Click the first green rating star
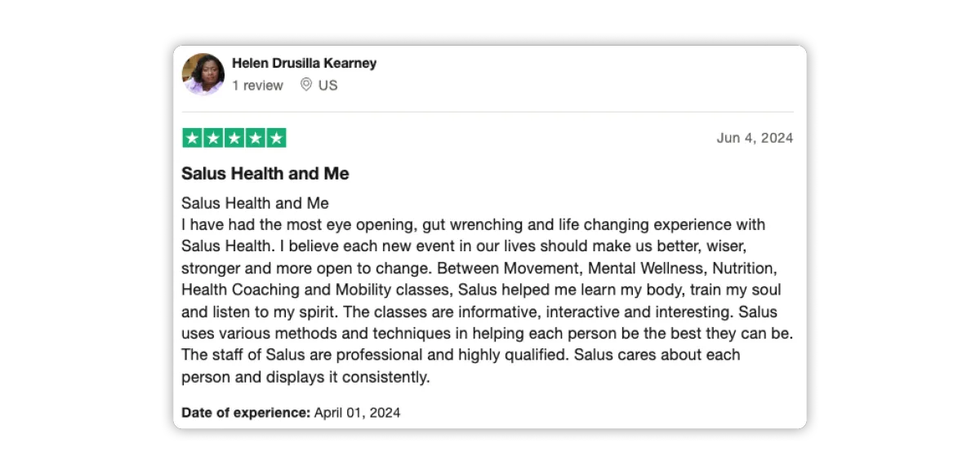This screenshot has width=980, height=474. [x=192, y=138]
